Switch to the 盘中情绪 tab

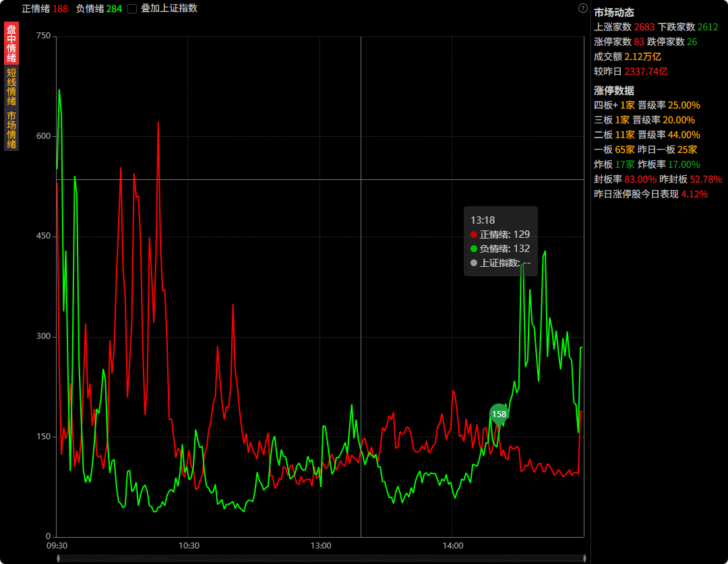[11, 43]
